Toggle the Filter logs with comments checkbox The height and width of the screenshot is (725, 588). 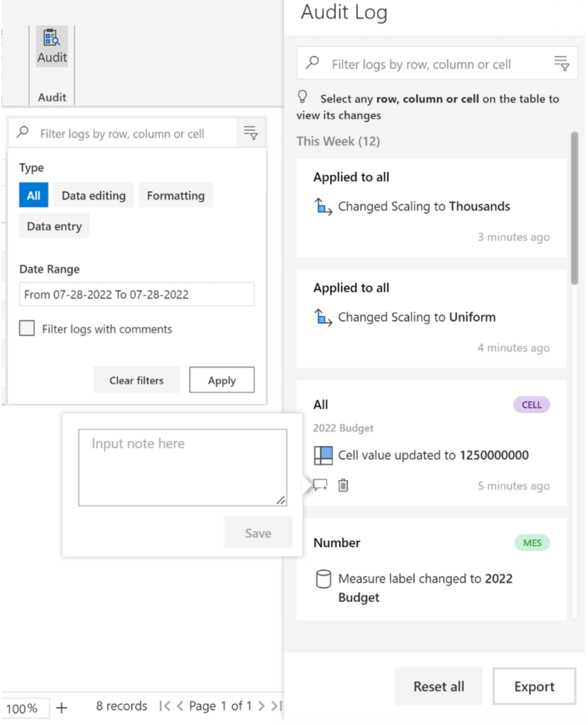27,329
